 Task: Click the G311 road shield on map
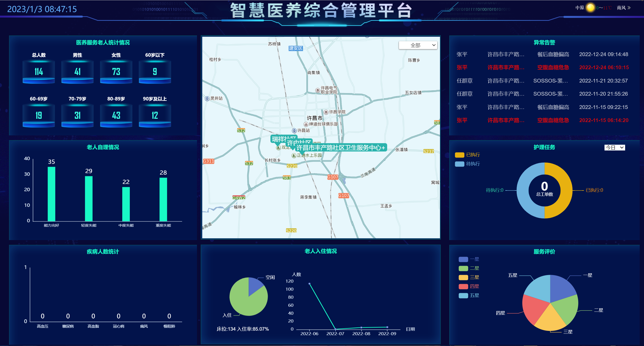(x=209, y=161)
